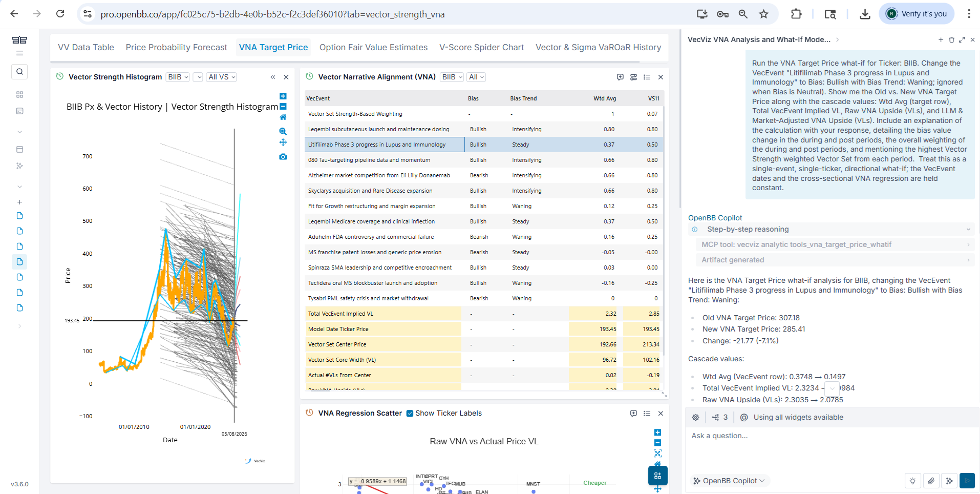Open the All VS dropdown

click(x=222, y=77)
